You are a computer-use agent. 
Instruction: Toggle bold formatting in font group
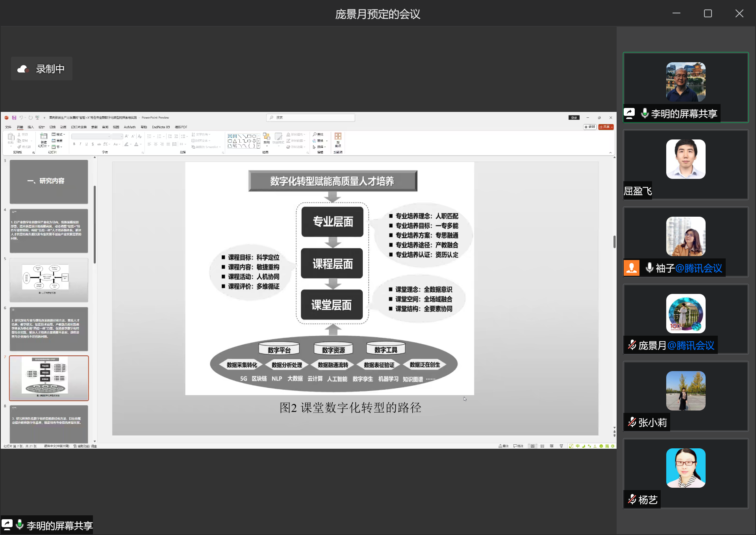point(74,144)
